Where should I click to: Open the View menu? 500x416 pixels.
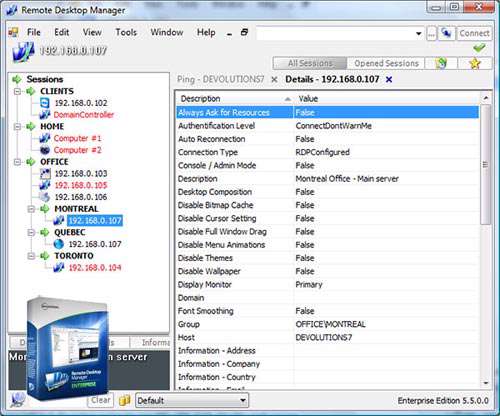pos(92,32)
